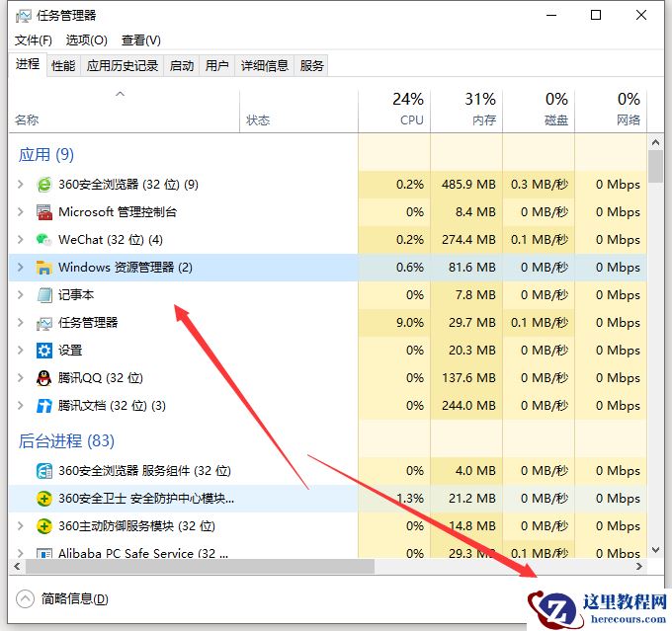Screen dimensions: 672x631
Task: Select the 485.9 MB memory cell
Action: (466, 185)
